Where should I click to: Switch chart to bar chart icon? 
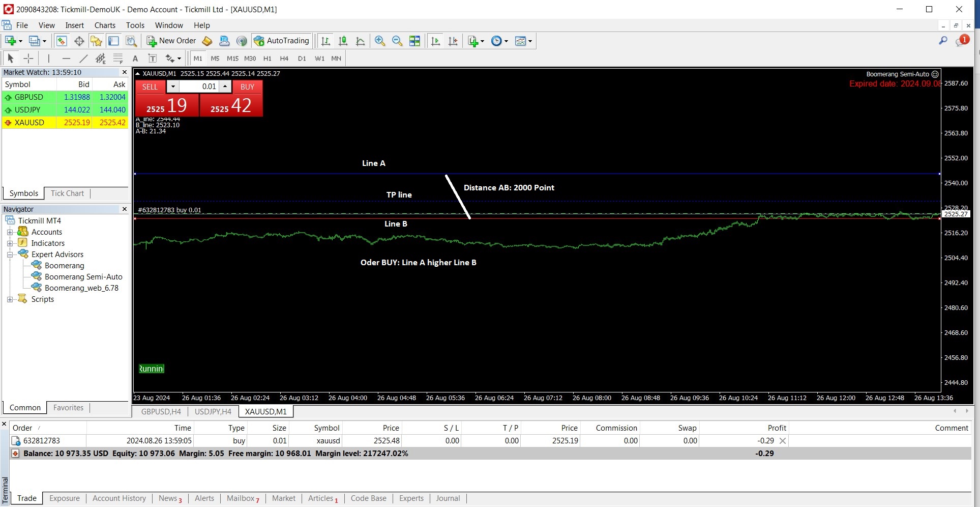[x=326, y=41]
